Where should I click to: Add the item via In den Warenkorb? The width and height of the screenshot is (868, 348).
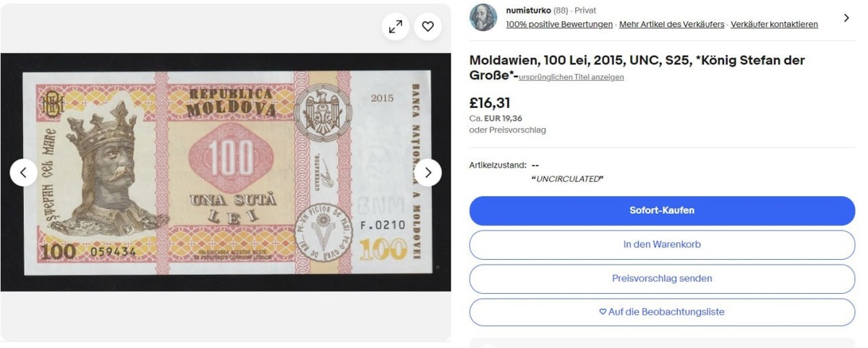(662, 245)
